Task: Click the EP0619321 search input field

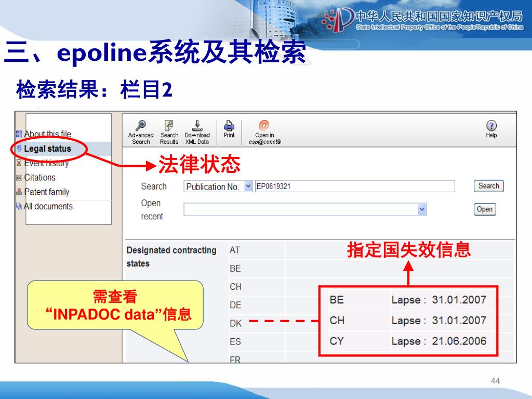Action: 355,187
